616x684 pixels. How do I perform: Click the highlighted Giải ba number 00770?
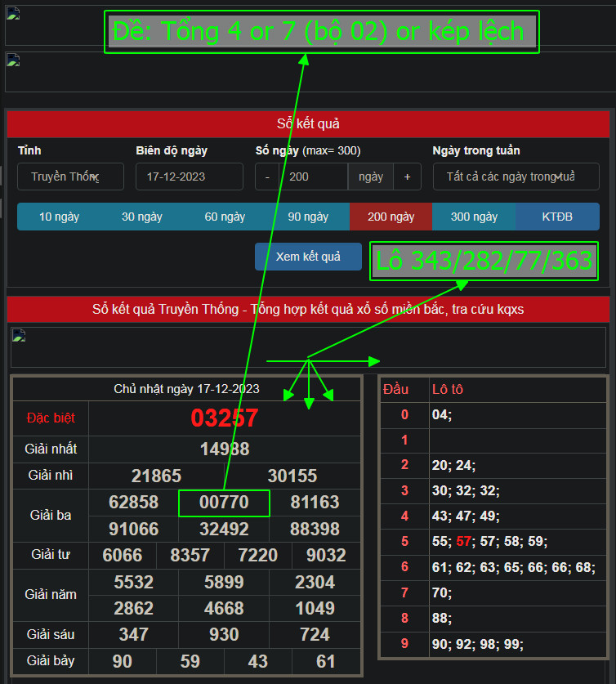(224, 503)
